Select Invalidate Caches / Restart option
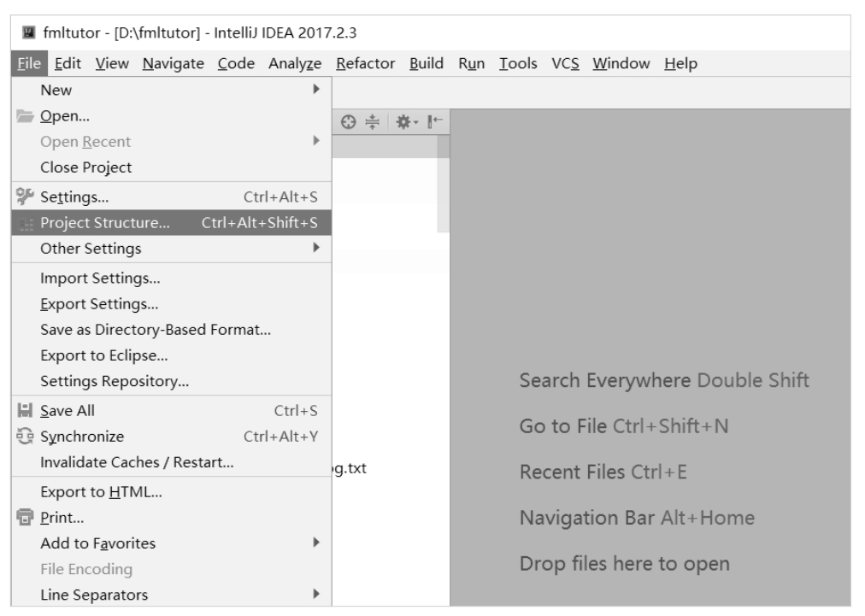Image resolution: width=865 pixels, height=616 pixels. coord(137,463)
